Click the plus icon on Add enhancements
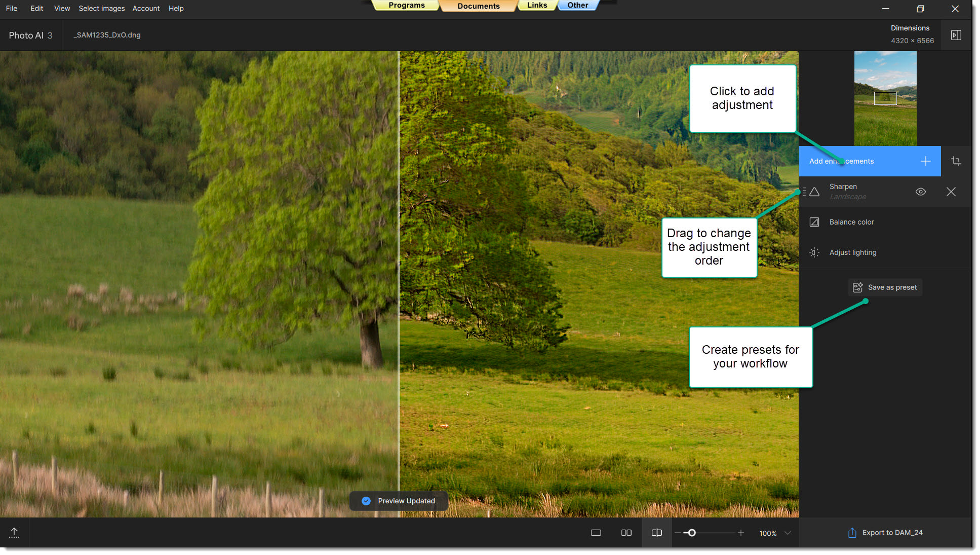This screenshot has width=980, height=555. click(x=925, y=161)
